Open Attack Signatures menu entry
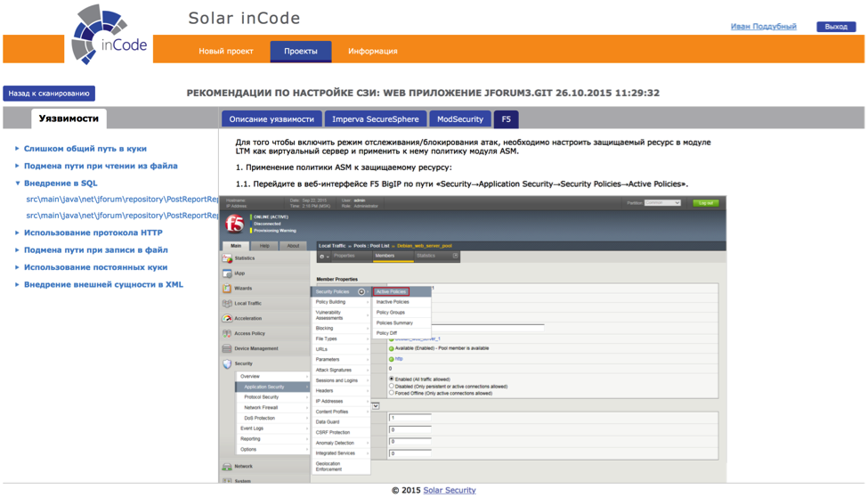 click(x=340, y=370)
